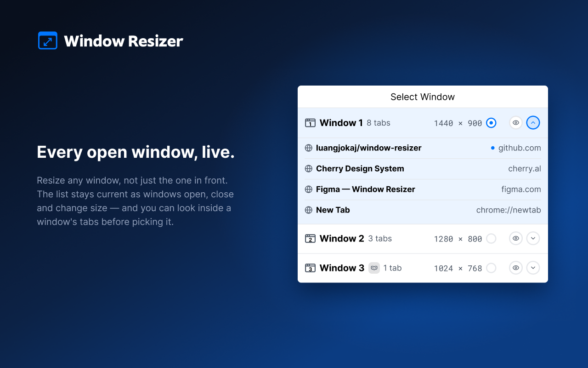This screenshot has width=588, height=368.
Task: Click the globe icon beside Figma tab
Action: tap(309, 190)
